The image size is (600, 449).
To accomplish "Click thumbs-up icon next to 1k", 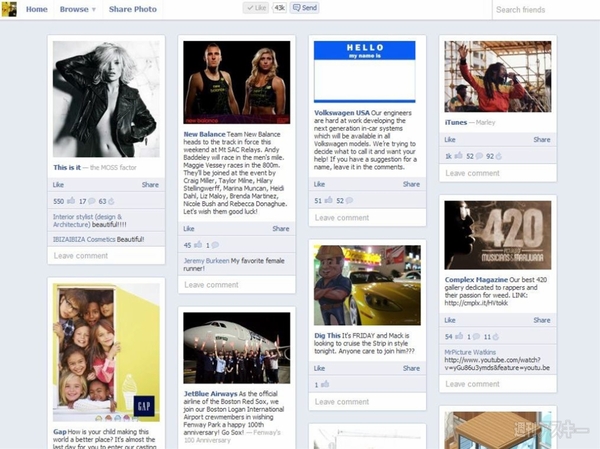I will click(459, 156).
